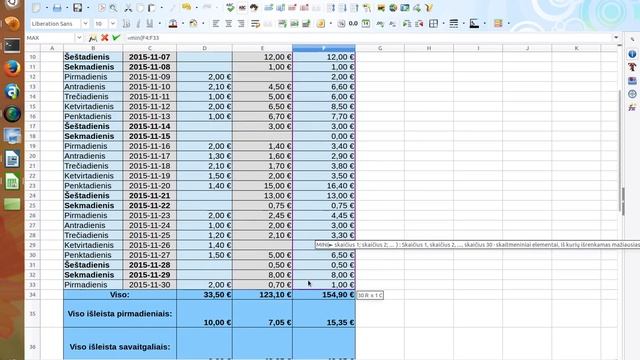Open the border style dropdown arrow

pos(463,24)
